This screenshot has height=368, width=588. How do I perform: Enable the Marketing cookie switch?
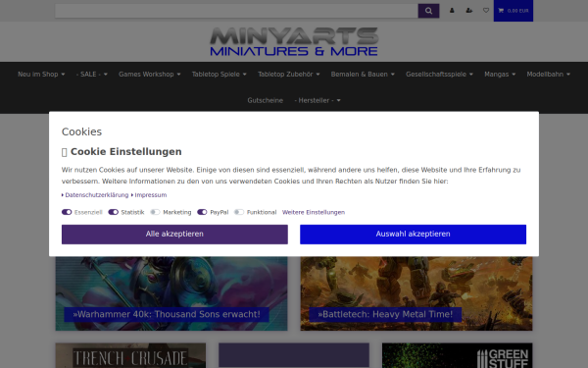[155, 212]
